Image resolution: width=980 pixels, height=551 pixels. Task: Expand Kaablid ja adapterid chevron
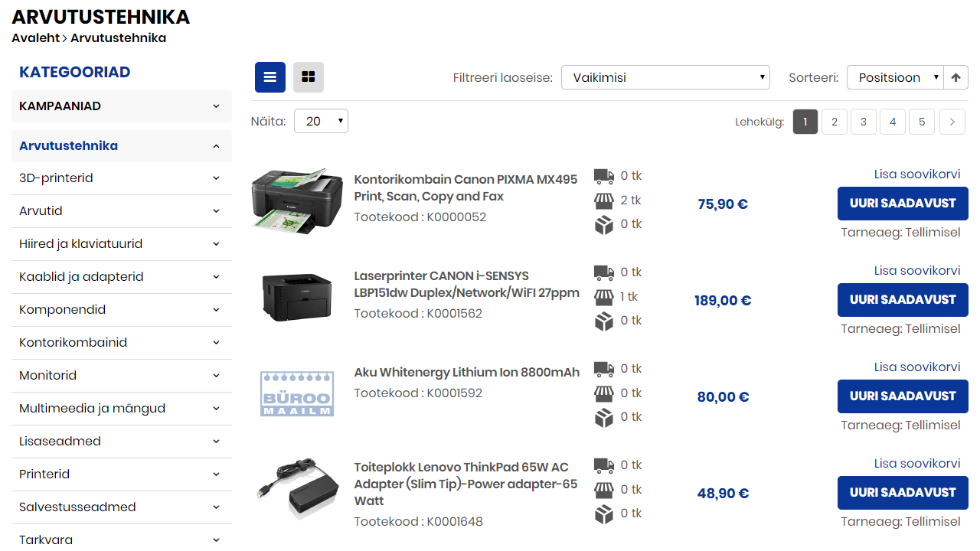[217, 277]
